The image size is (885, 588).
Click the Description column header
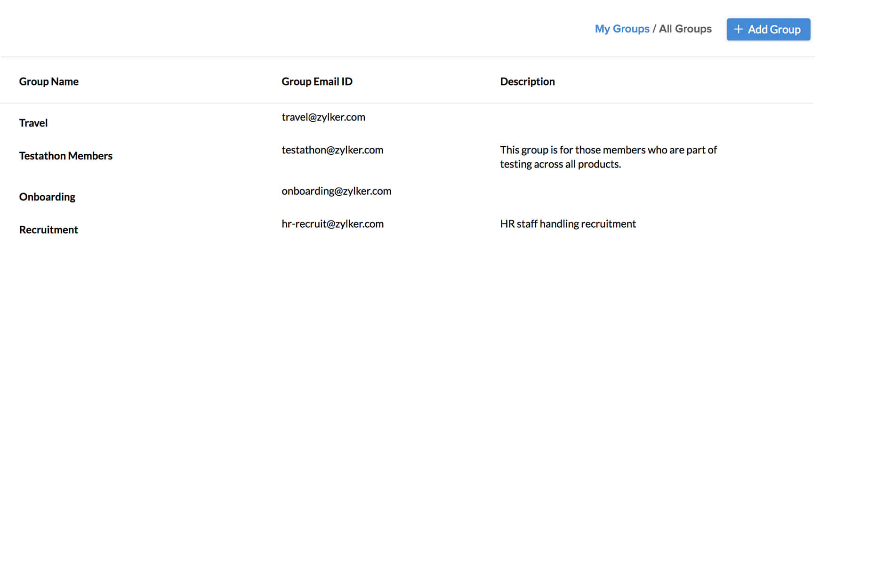point(527,81)
